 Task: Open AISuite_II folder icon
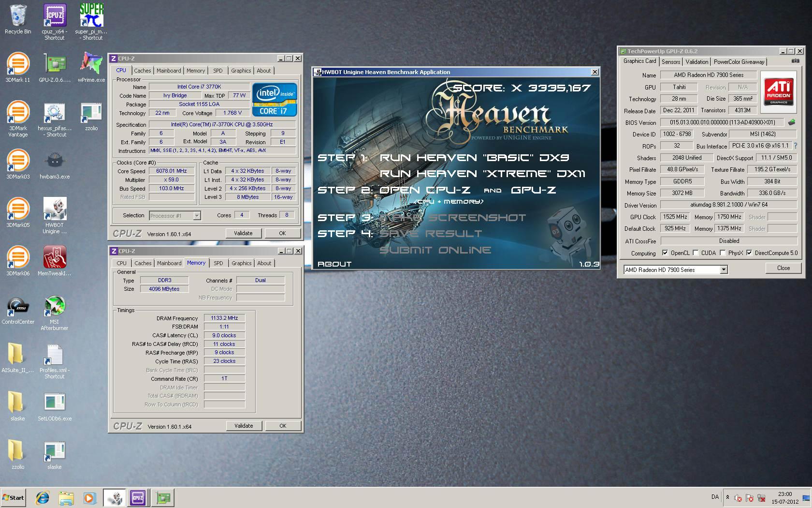click(18, 358)
